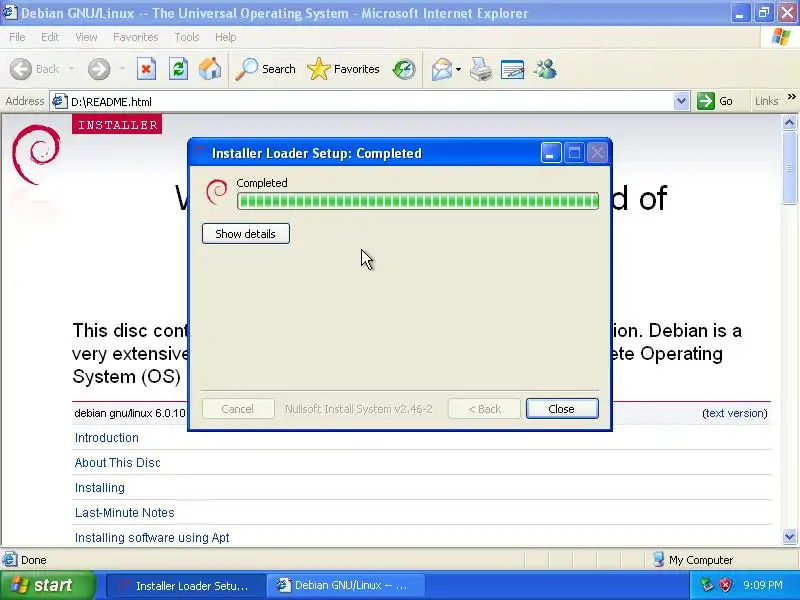Viewport: 800px width, 600px height.
Task: Open the Installing link
Action: click(99, 488)
